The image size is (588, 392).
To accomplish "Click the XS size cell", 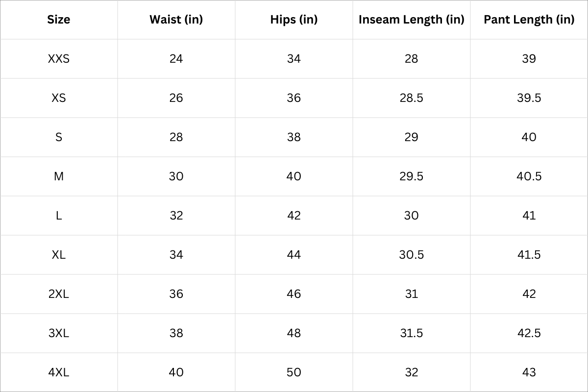I will click(x=59, y=98).
